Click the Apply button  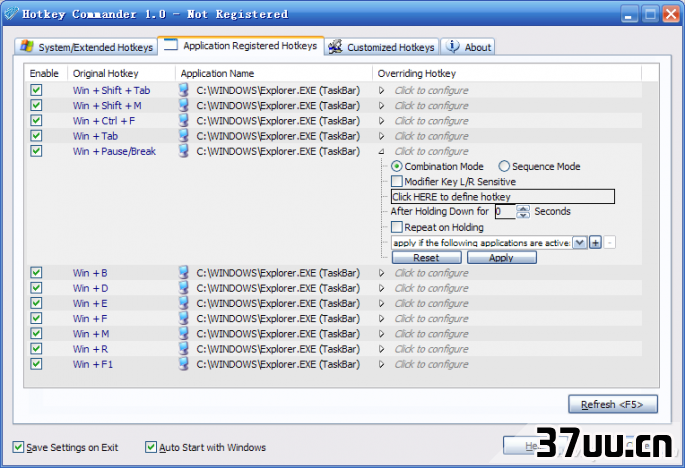pyautogui.click(x=502, y=257)
